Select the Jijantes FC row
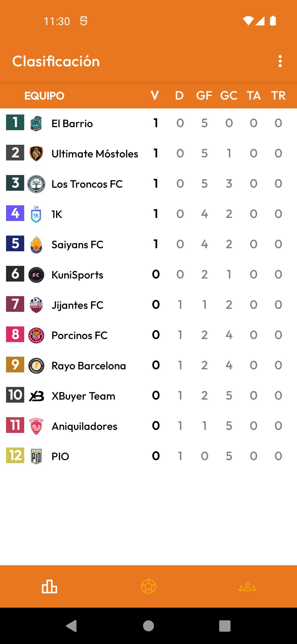297x644 pixels. 148,305
